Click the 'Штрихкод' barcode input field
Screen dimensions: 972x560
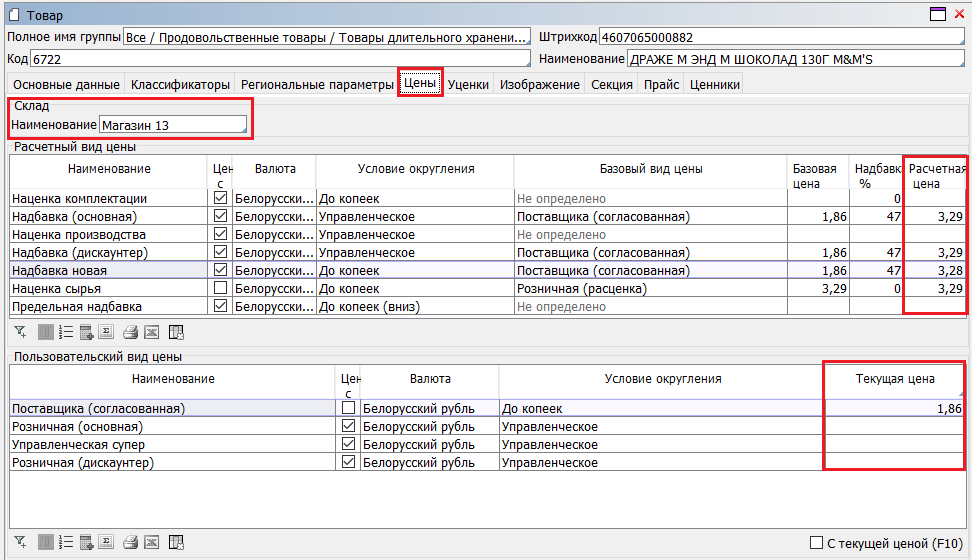[x=781, y=37]
